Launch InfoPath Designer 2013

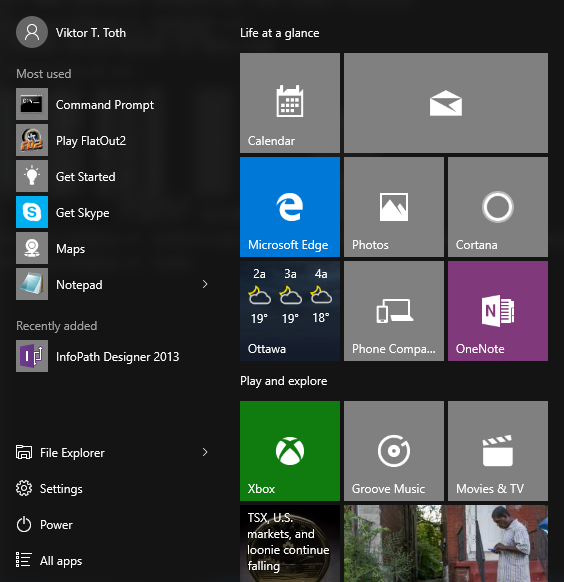111,356
